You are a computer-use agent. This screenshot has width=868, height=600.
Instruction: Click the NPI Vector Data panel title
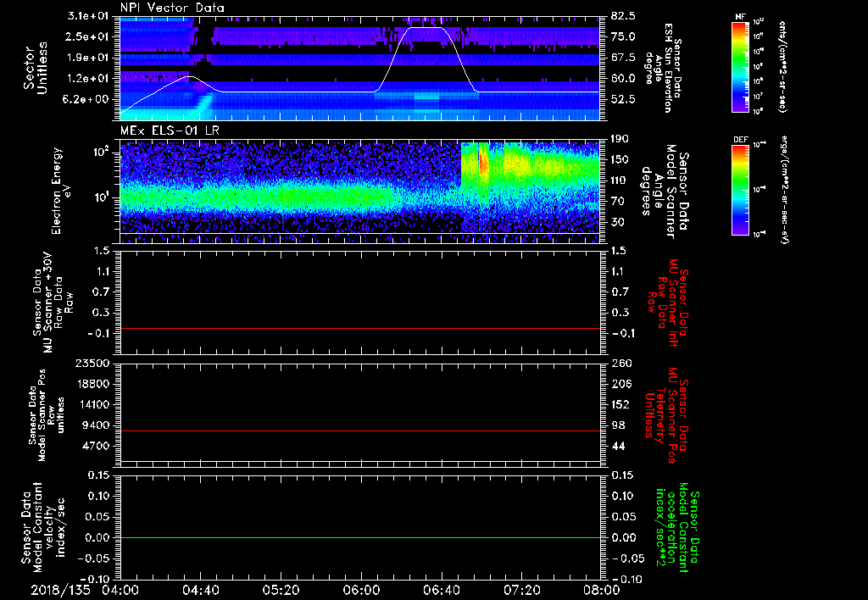point(172,8)
